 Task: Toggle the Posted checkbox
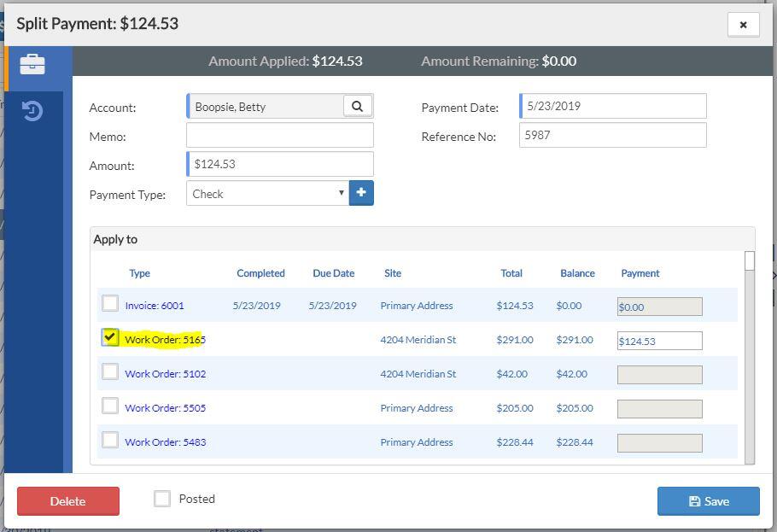click(162, 499)
